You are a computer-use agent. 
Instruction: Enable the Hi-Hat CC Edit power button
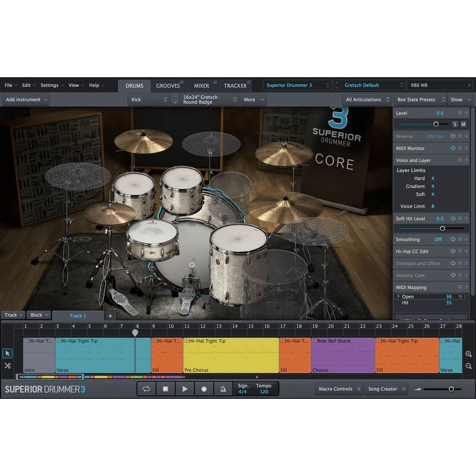pyautogui.click(x=453, y=251)
